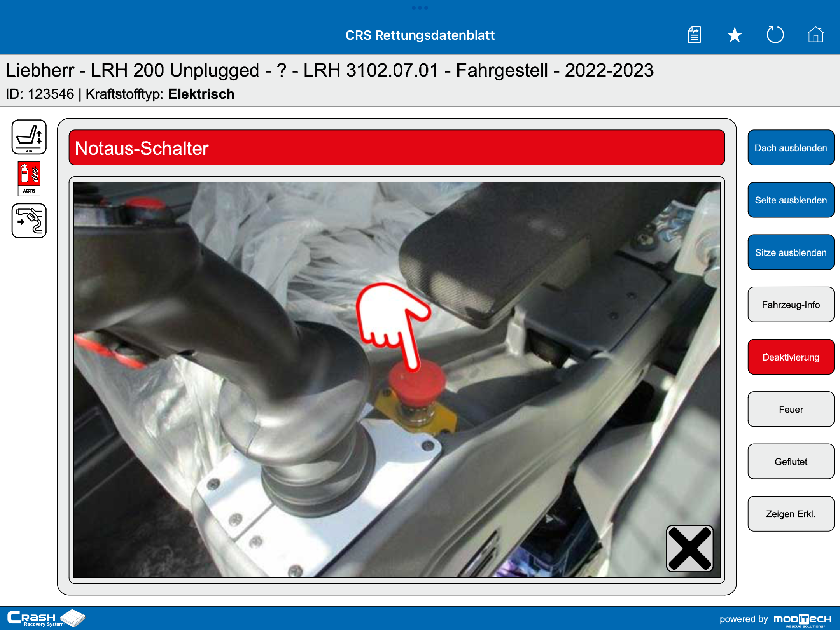Click the CRS Rettungsdatenblatt title
The image size is (840, 630).
pyautogui.click(x=420, y=35)
